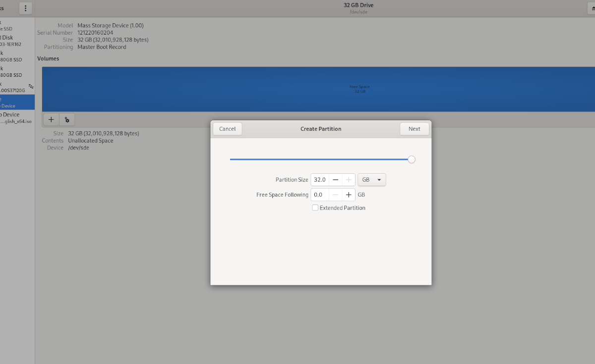Increase Partition Size with the plus button
This screenshot has width=595, height=364.
[349, 180]
